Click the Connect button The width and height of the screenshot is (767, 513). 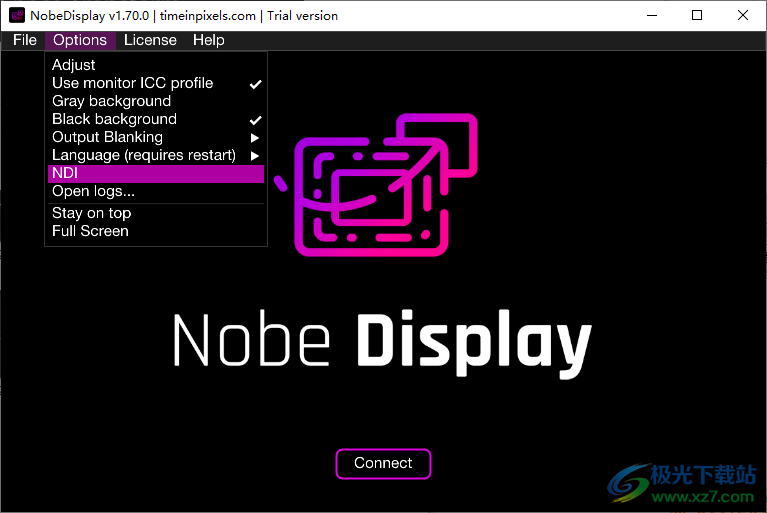[383, 464]
